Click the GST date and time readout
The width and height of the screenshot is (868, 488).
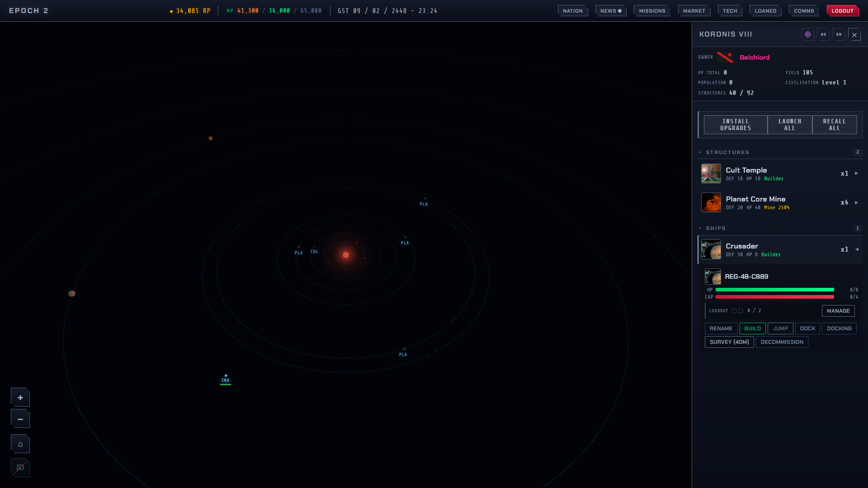(387, 11)
